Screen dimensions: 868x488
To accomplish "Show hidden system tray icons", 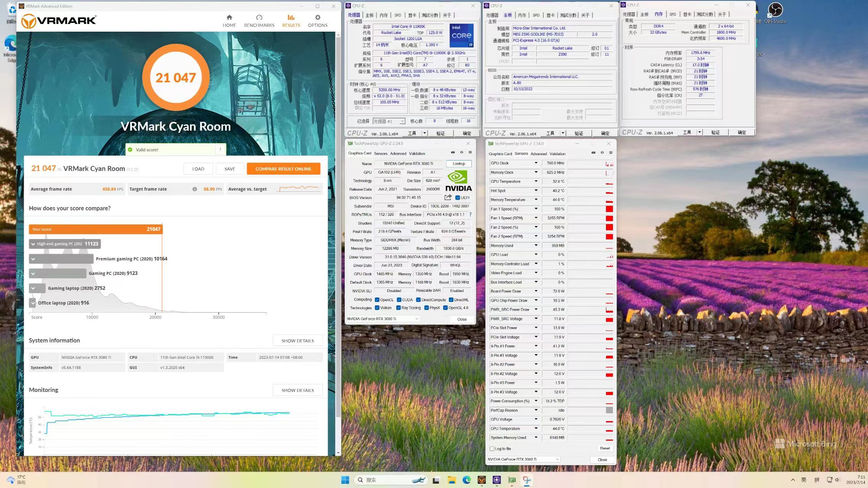I will (x=793, y=480).
